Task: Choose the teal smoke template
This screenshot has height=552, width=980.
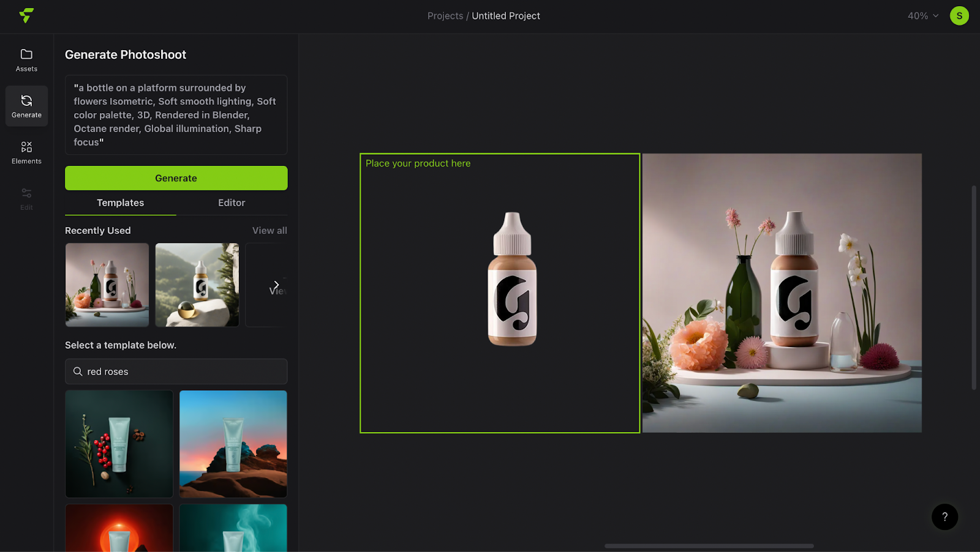Action: (x=233, y=528)
